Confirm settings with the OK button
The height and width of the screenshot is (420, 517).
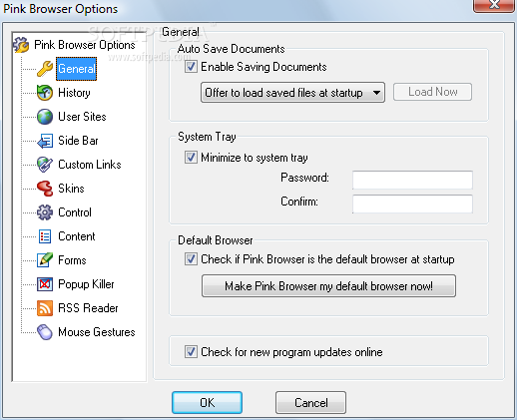click(x=207, y=403)
